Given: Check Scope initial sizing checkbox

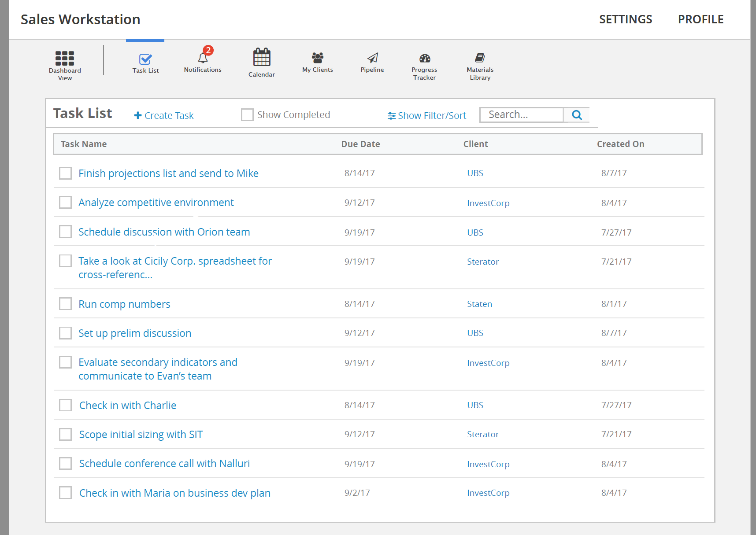Looking at the screenshot, I should coord(65,434).
